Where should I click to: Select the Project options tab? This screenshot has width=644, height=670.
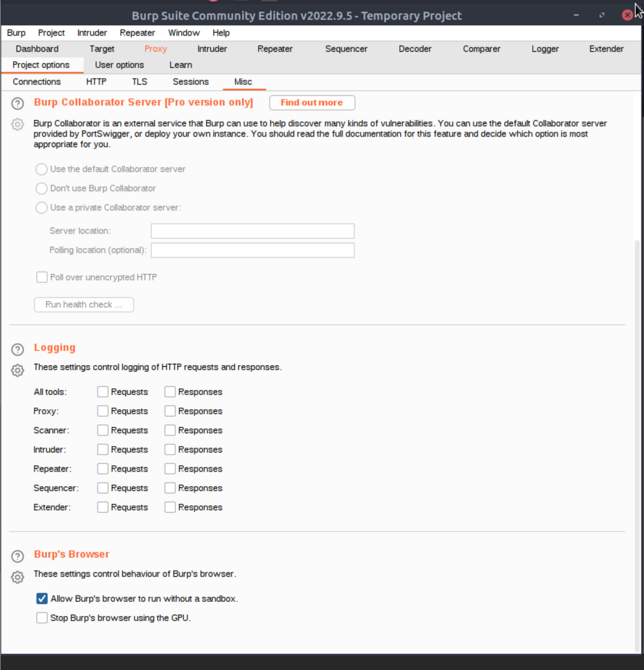(41, 65)
